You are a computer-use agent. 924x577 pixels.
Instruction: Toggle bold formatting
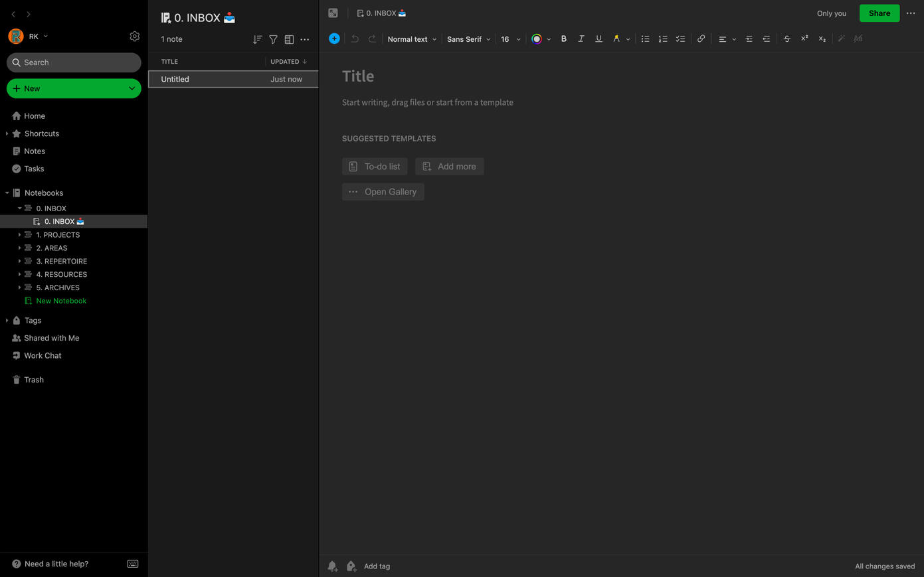(x=564, y=39)
